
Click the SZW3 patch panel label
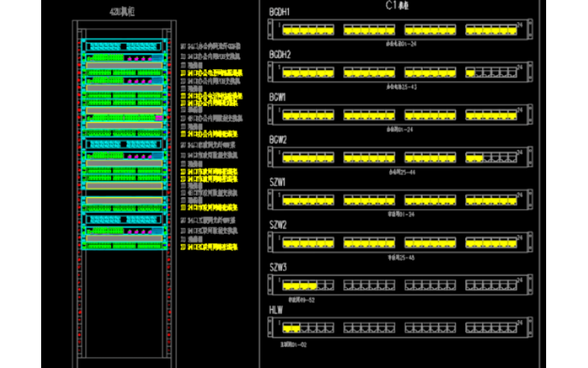pos(278,267)
